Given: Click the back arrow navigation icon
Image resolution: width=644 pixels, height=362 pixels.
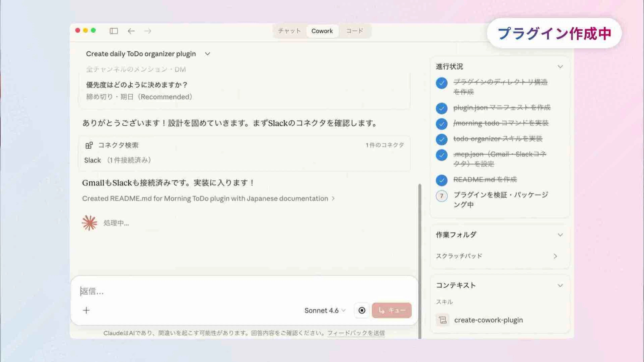Looking at the screenshot, I should point(131,31).
